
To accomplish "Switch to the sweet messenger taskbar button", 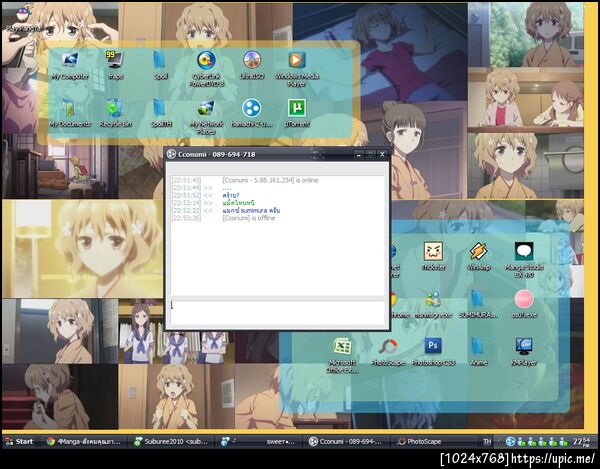I will pyautogui.click(x=258, y=441).
